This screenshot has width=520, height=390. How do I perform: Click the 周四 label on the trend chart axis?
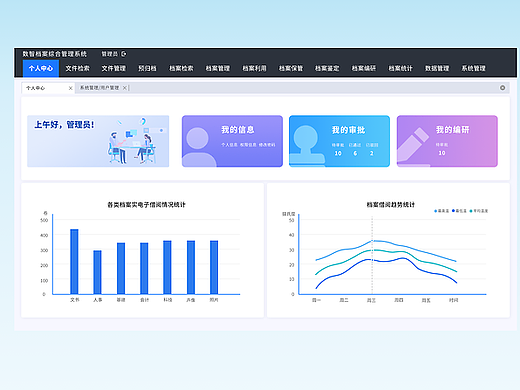click(x=399, y=300)
